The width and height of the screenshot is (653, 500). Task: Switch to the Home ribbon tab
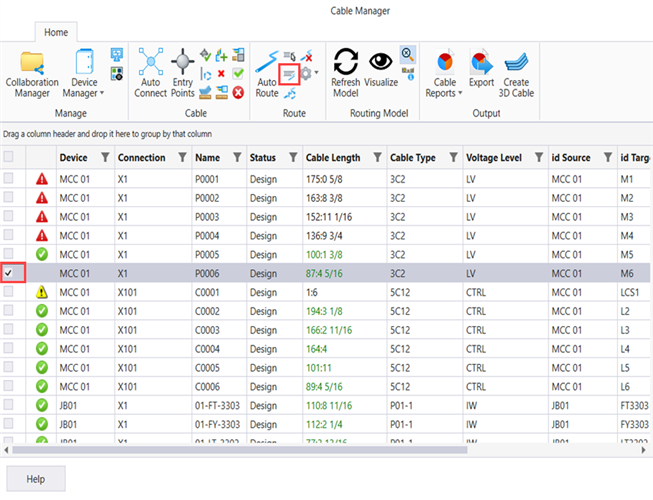tap(56, 32)
